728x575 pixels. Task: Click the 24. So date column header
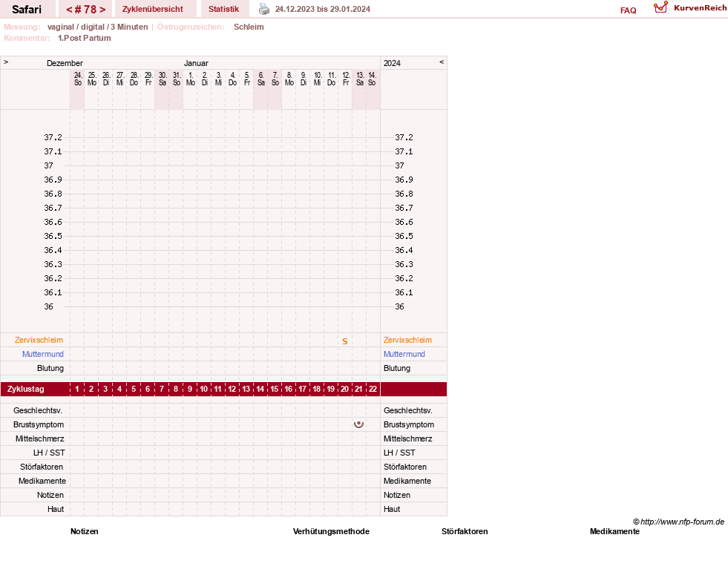click(78, 79)
